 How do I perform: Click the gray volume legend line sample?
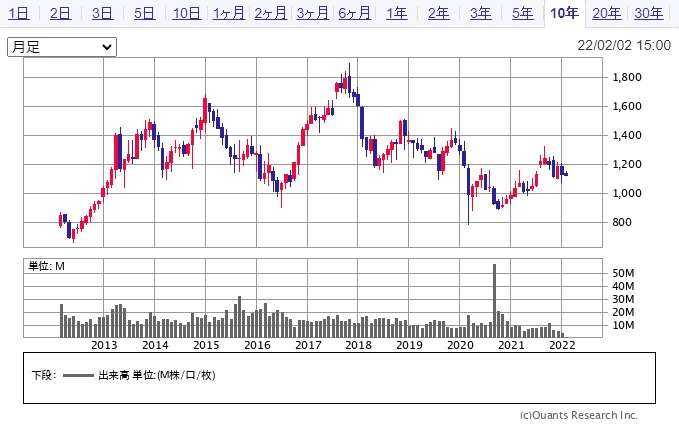[x=78, y=376]
